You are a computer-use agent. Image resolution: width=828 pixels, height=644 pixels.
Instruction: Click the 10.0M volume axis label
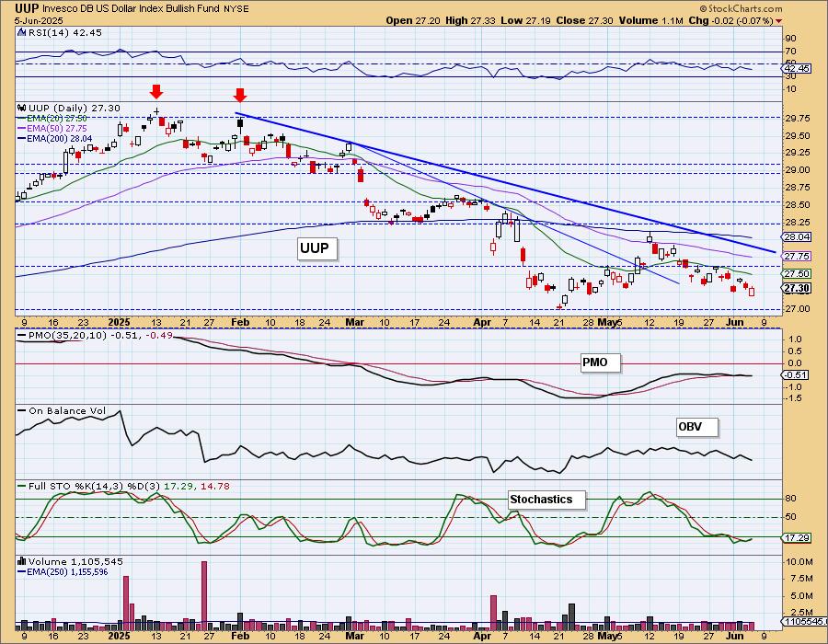pos(799,561)
